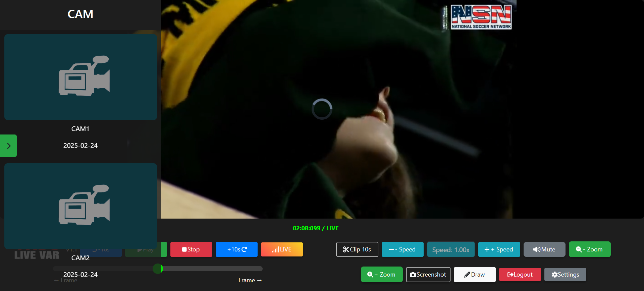This screenshot has height=291, width=644.
Task: Take a Screenshot of the video
Action: [428, 275]
